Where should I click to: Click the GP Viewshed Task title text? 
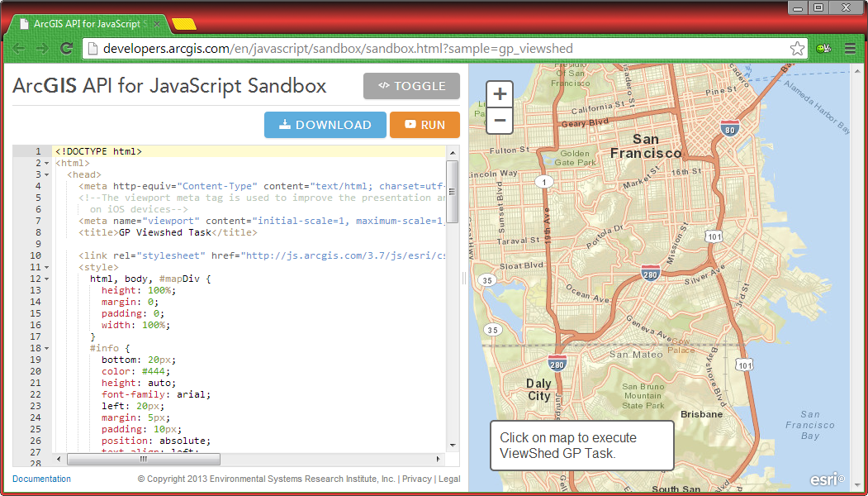tap(165, 233)
